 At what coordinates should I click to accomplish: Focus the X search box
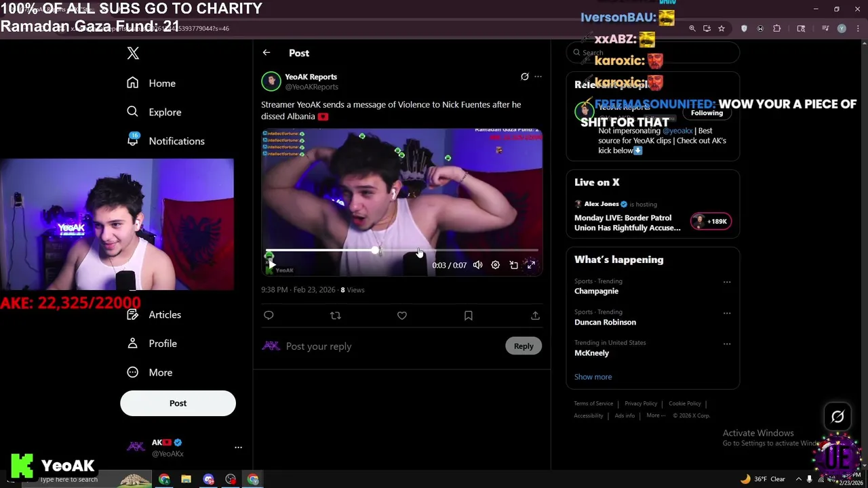[x=652, y=52]
